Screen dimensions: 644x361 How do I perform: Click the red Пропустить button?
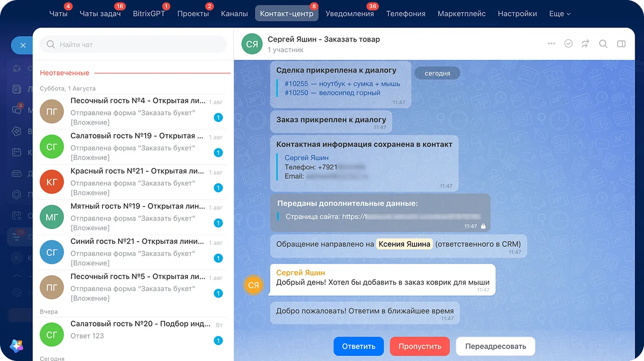(x=419, y=346)
